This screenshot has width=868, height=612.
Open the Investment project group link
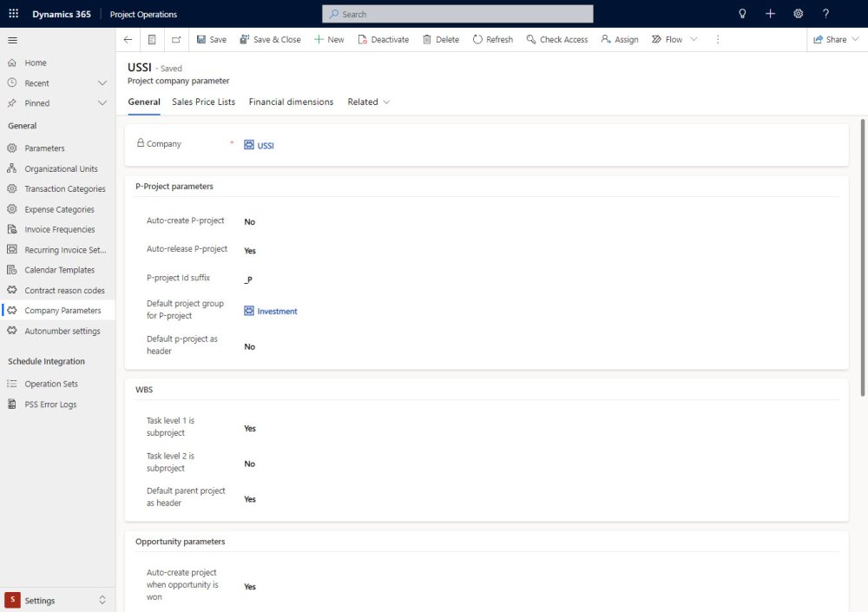click(277, 312)
